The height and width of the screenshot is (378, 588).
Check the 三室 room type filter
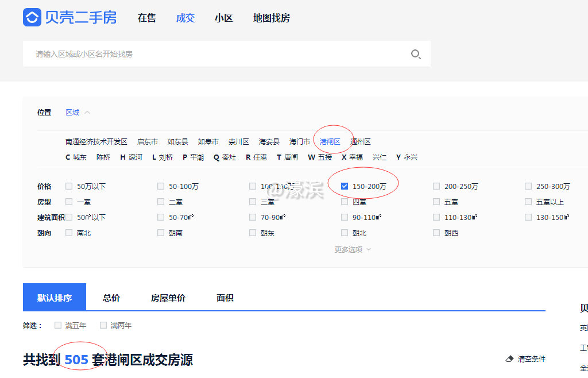(x=253, y=201)
